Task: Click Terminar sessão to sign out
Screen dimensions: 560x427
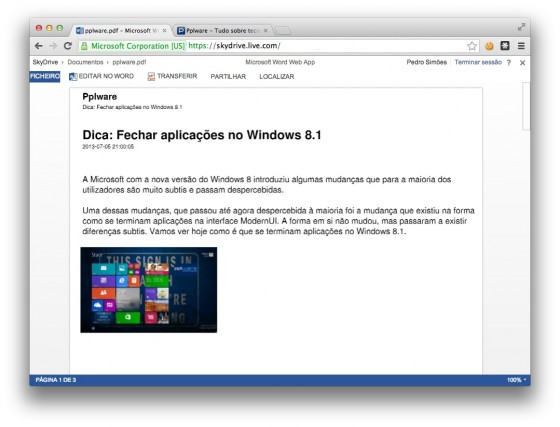Action: [478, 62]
